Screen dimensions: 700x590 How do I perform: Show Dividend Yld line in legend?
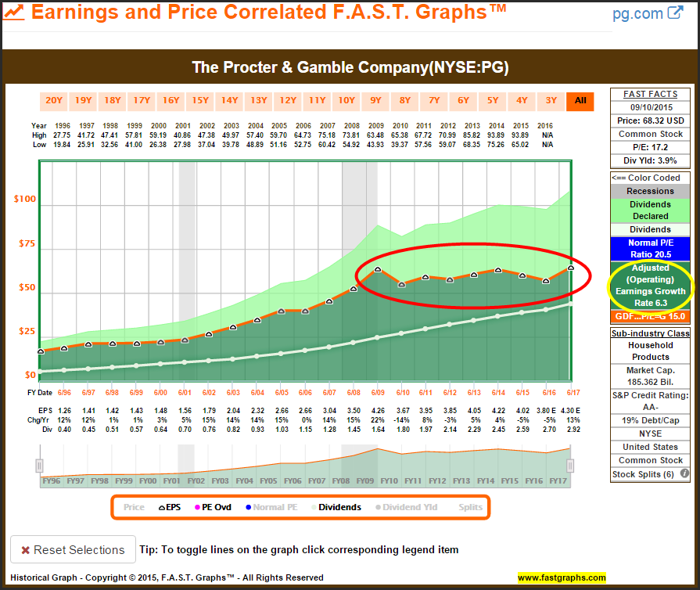click(406, 507)
